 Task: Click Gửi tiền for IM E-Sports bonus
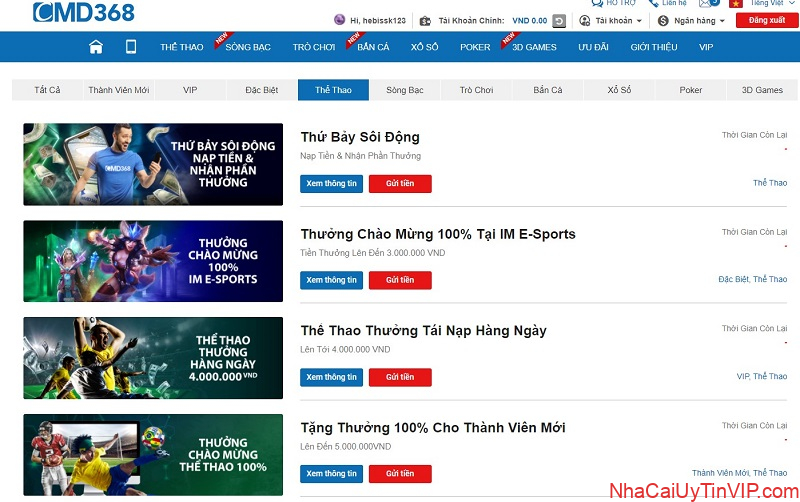400,280
